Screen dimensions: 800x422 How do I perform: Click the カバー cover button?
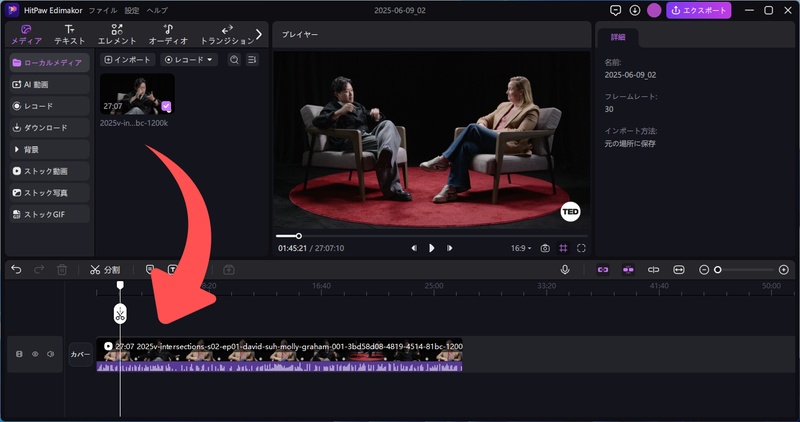80,354
